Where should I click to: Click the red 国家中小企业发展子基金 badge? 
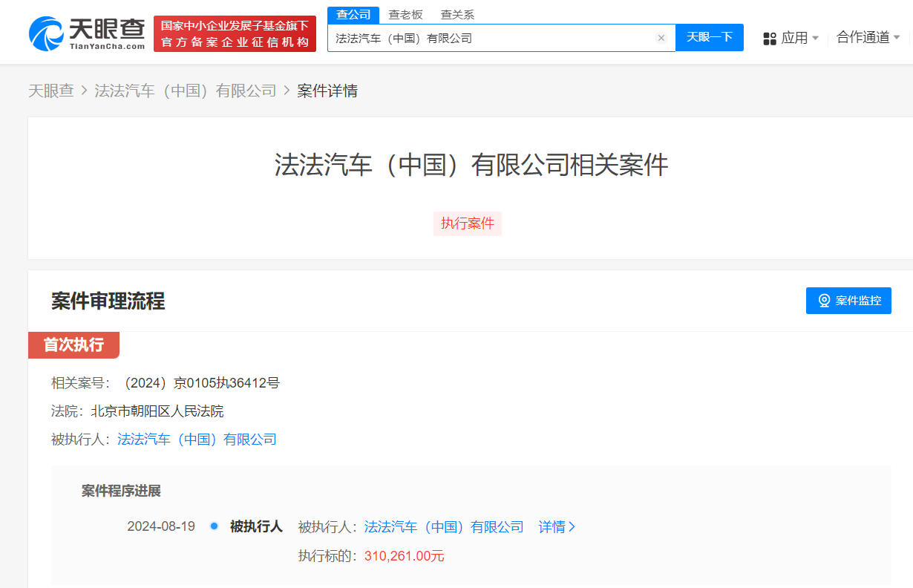coord(235,32)
